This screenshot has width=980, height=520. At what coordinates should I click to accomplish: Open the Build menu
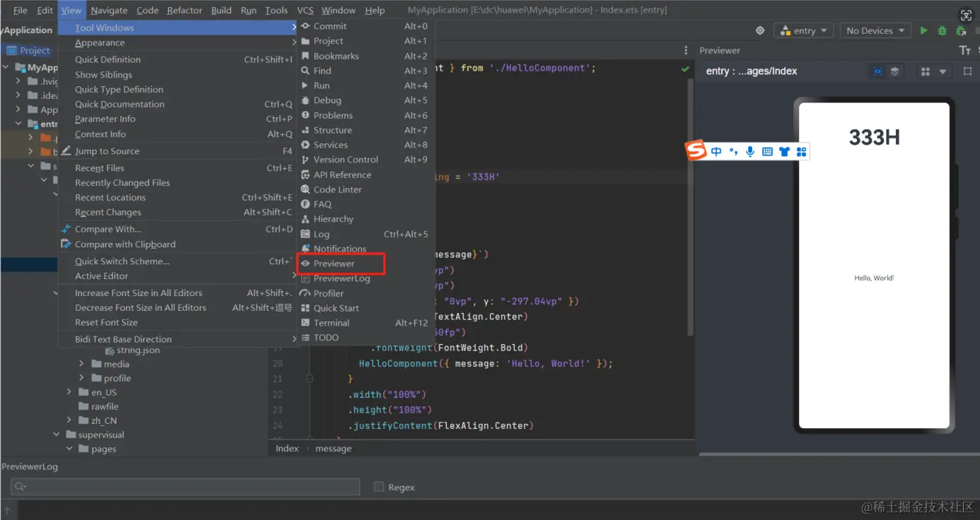pos(221,10)
